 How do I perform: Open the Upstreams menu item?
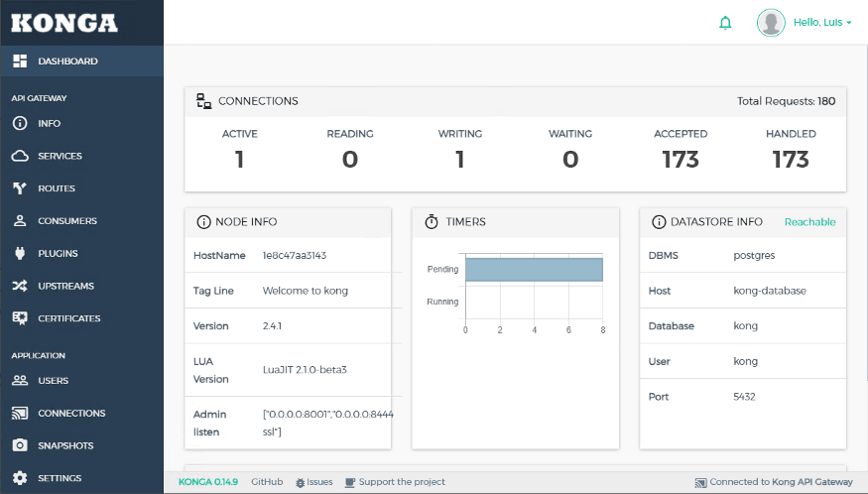(82, 286)
